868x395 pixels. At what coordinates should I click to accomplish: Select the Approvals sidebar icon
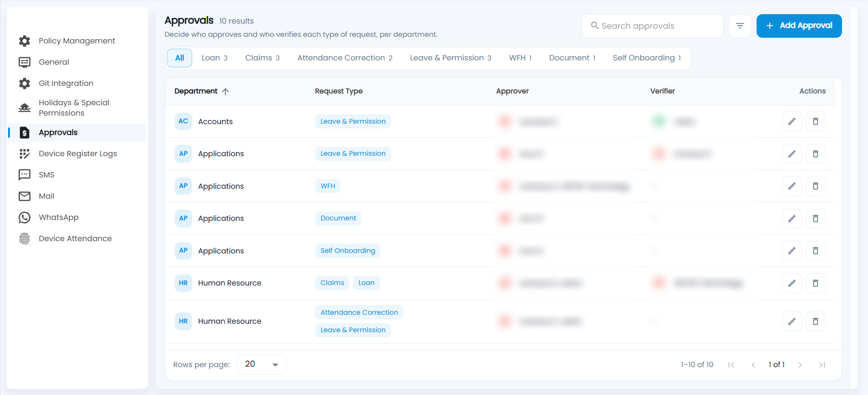click(25, 133)
